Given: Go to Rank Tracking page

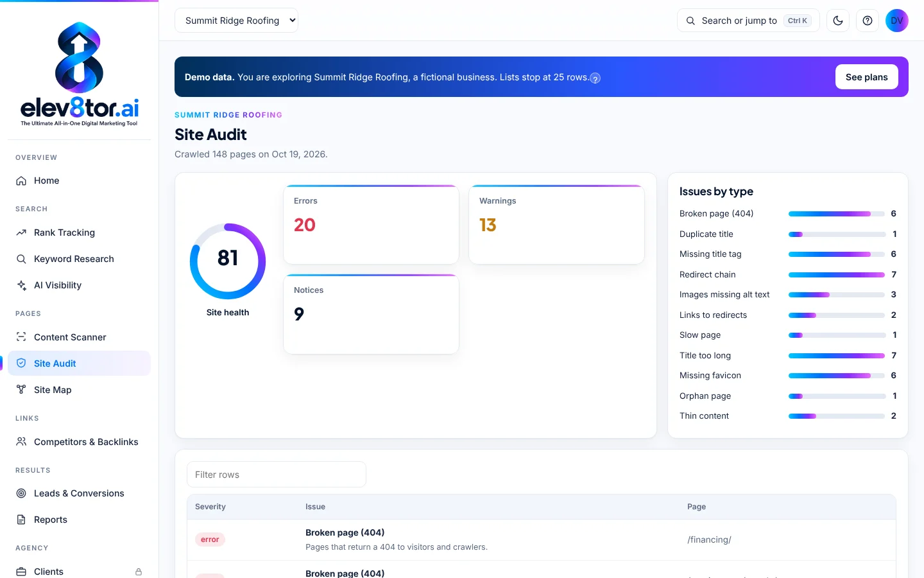Looking at the screenshot, I should (79, 232).
